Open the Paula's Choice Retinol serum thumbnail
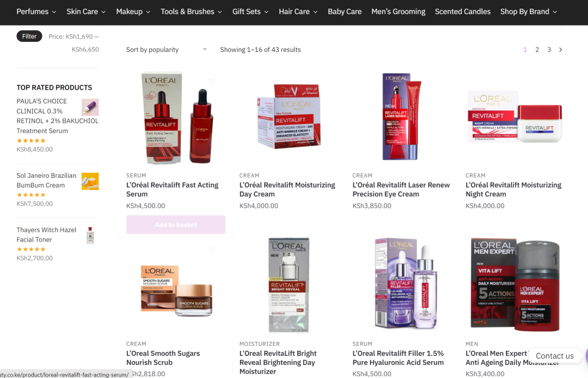This screenshot has width=588, height=378. click(90, 107)
